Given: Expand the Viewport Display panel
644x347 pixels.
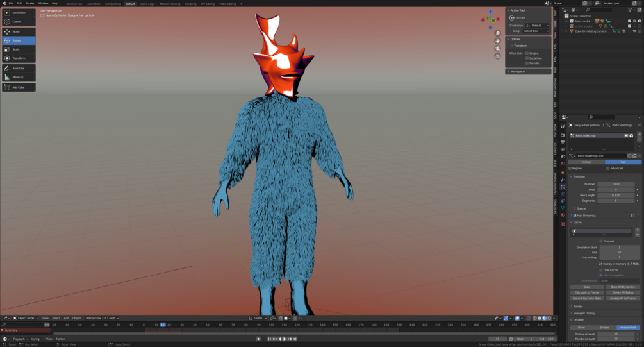Looking at the screenshot, I should 604,313.
